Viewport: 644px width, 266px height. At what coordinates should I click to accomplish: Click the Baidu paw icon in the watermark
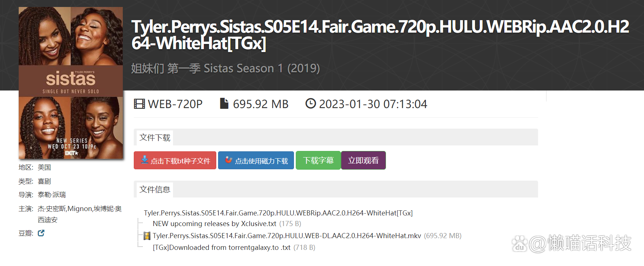[519, 244]
